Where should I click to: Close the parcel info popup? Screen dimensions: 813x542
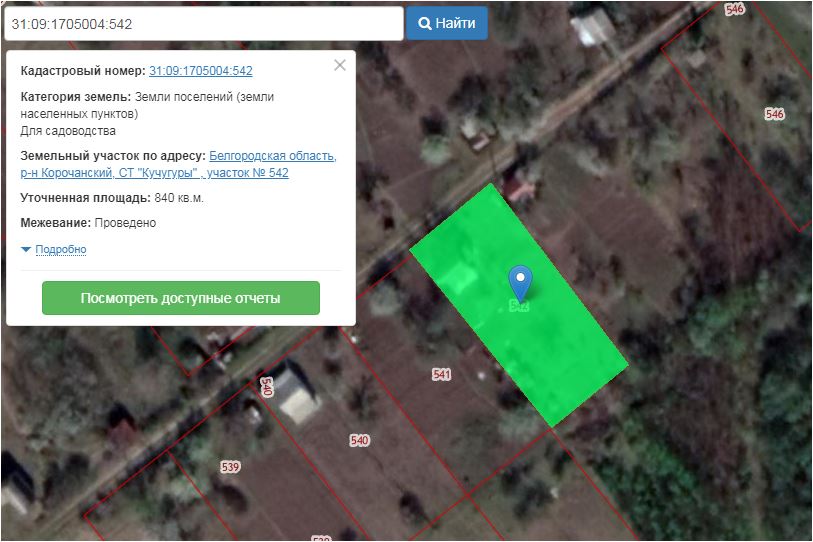tap(340, 65)
